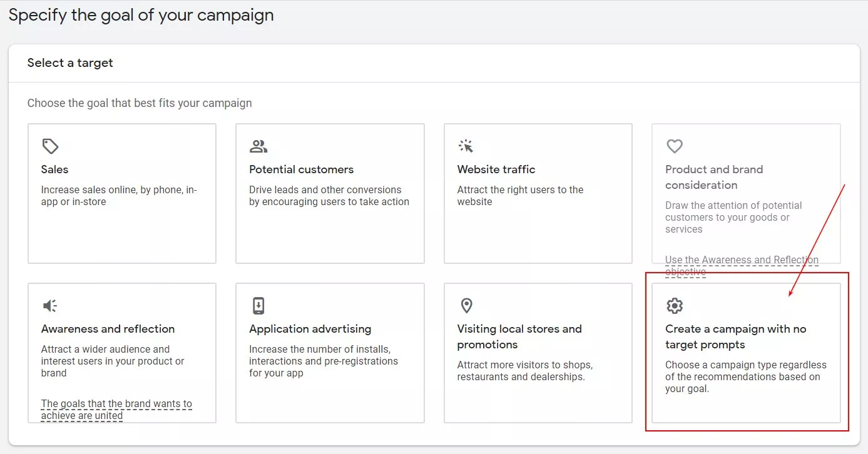Viewport: 868px width, 454px height.
Task: Click the Product and brand consideration title
Action: pyautogui.click(x=714, y=177)
